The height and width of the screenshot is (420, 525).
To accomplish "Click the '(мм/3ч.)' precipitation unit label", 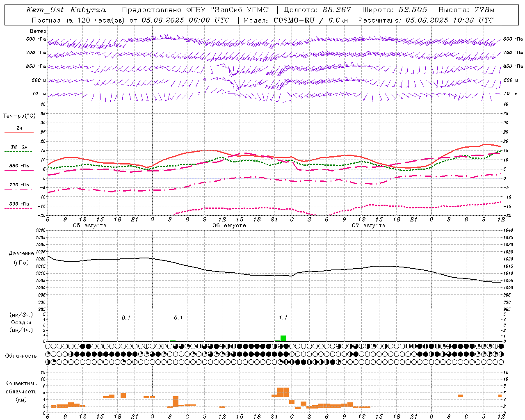I will tap(21, 315).
